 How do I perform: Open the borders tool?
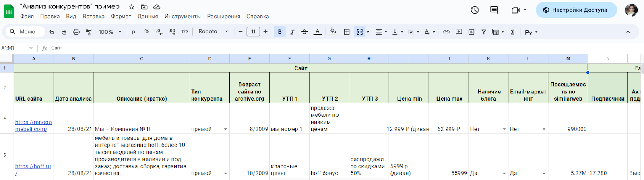[x=347, y=32]
